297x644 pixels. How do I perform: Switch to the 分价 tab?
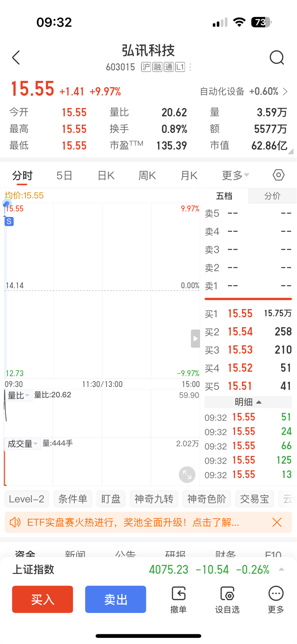272,196
